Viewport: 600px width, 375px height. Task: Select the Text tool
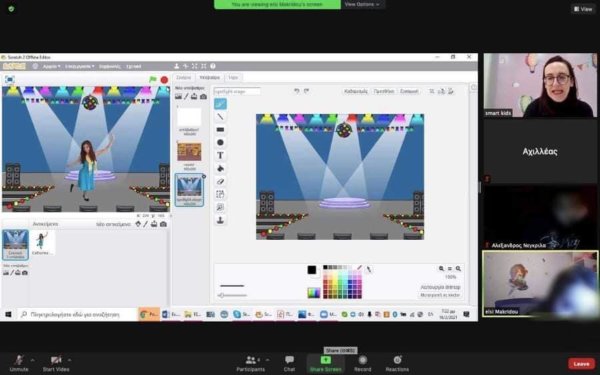(220, 155)
